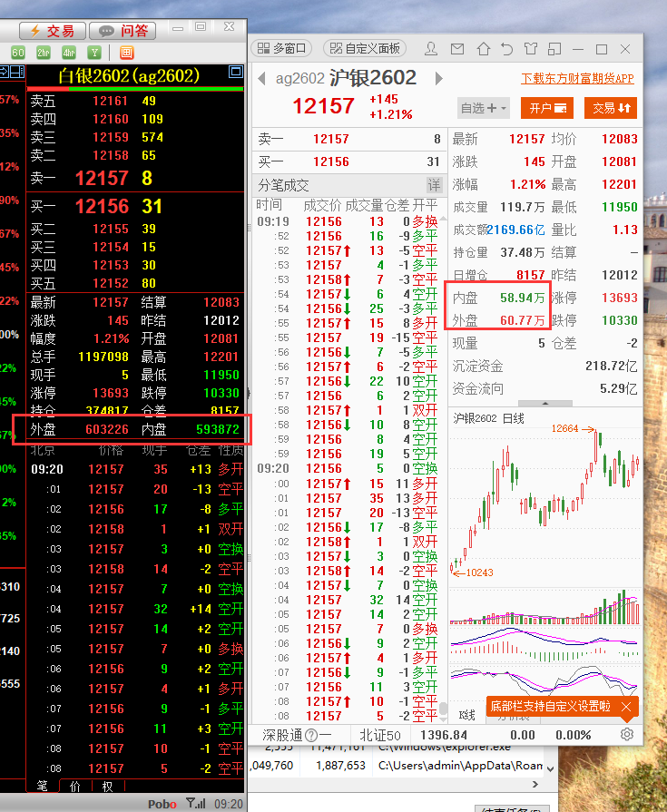Open the 多窗口 multi-window view

pos(281,48)
